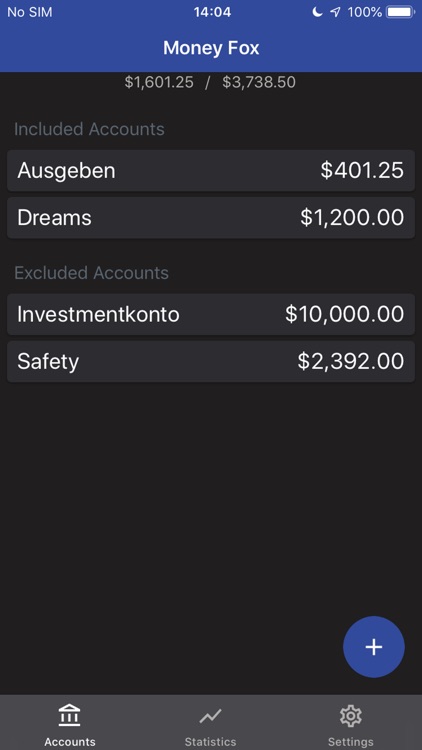Open the Investmentkonto account
Screen dimensions: 422x750
(x=211, y=314)
